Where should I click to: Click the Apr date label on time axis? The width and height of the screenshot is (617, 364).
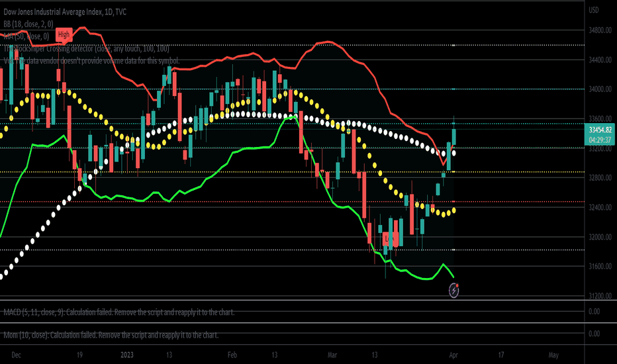point(453,355)
